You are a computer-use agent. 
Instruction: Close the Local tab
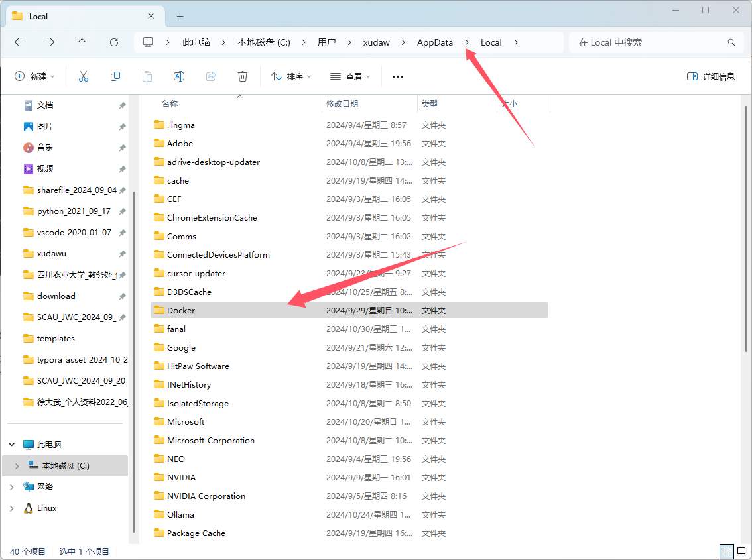(151, 16)
